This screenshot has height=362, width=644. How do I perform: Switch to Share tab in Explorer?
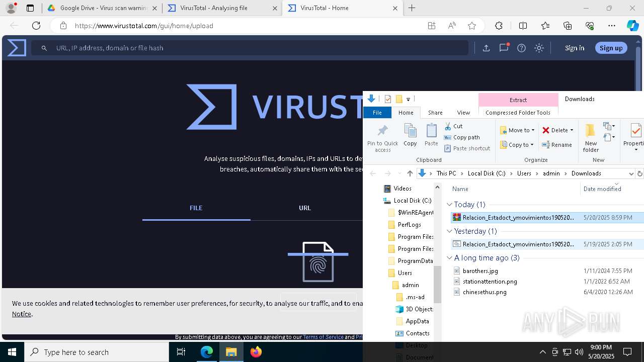click(x=435, y=113)
